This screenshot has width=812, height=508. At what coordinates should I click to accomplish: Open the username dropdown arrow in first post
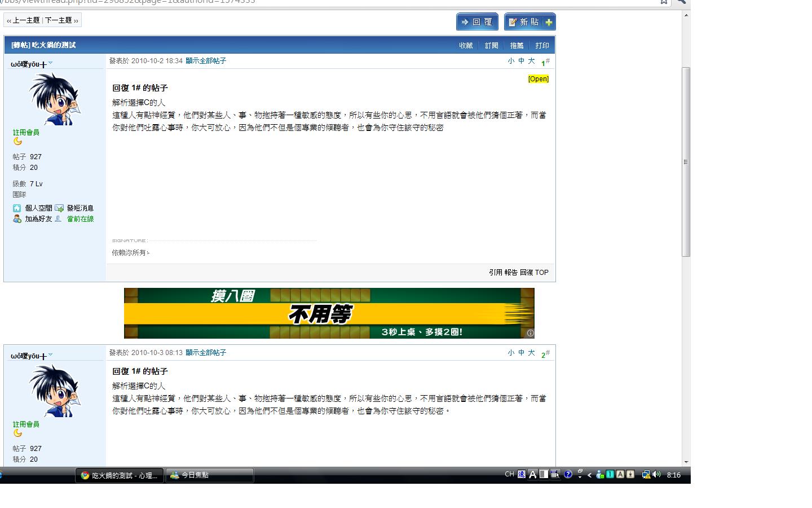tap(50, 63)
